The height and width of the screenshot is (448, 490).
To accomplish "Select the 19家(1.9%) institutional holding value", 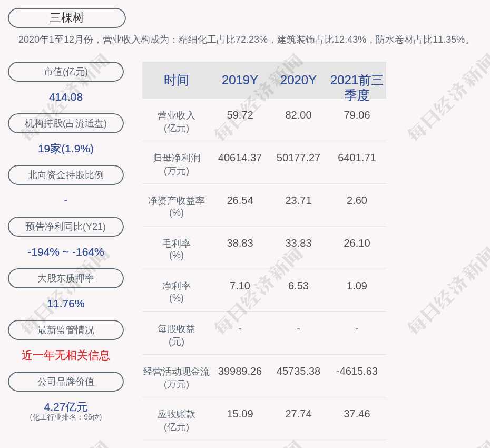I will point(66,149).
